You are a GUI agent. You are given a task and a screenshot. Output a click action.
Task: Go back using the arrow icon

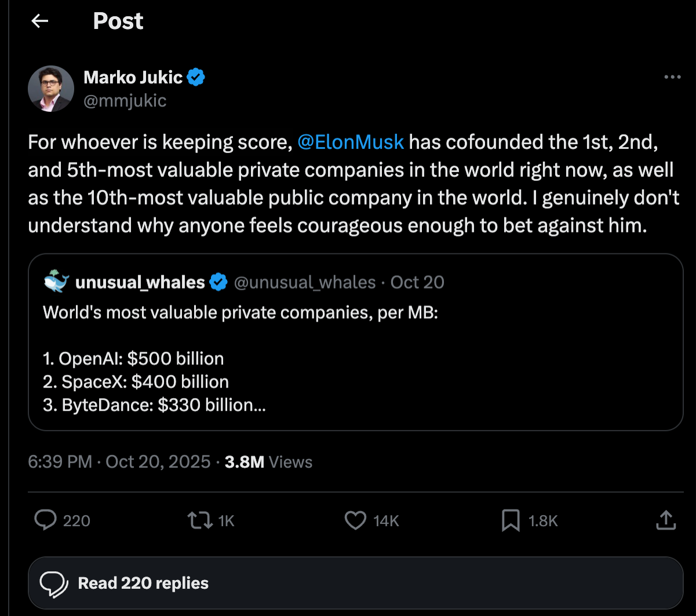[x=39, y=21]
